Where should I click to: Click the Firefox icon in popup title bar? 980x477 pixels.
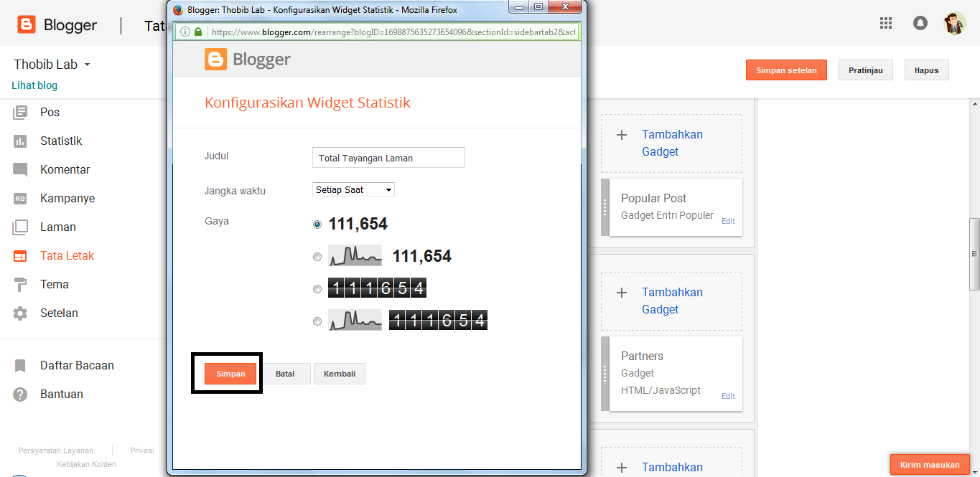(179, 10)
